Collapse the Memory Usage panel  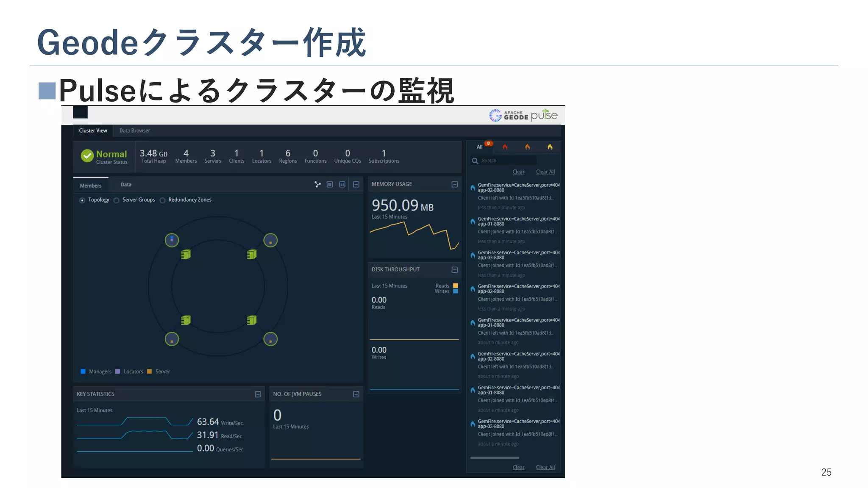point(454,184)
